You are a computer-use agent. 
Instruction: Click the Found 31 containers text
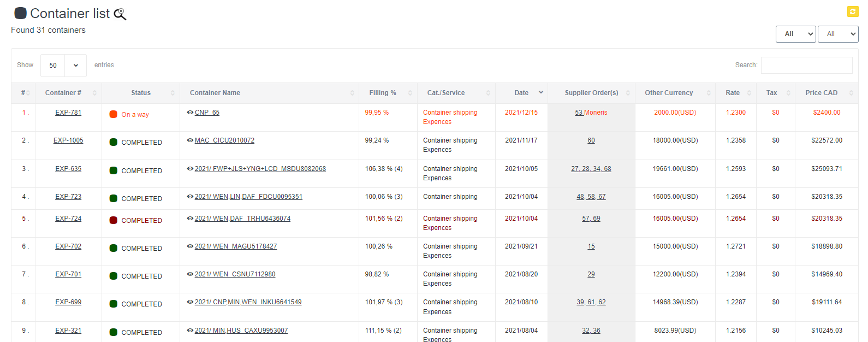48,30
